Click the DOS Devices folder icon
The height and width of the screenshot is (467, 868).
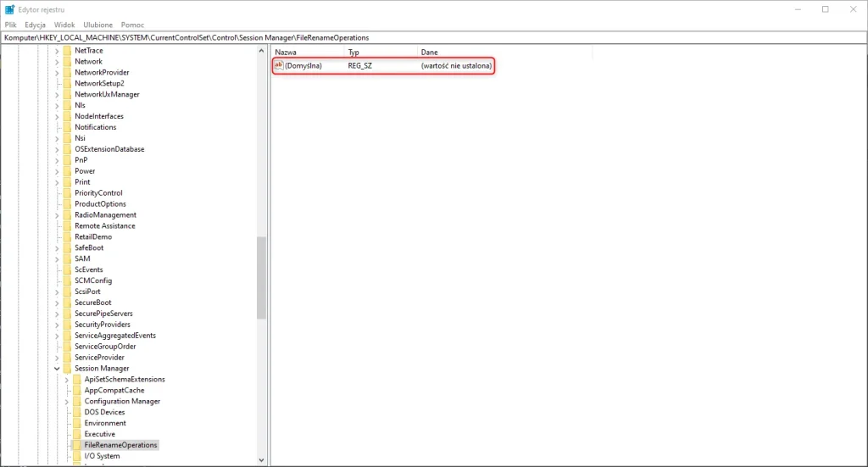(77, 412)
